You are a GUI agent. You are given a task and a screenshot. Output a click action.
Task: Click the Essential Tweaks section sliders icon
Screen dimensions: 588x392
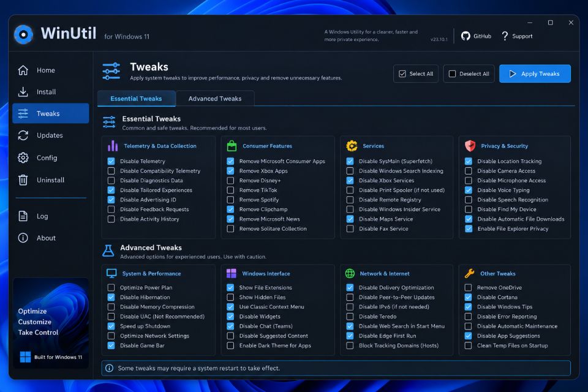point(109,123)
